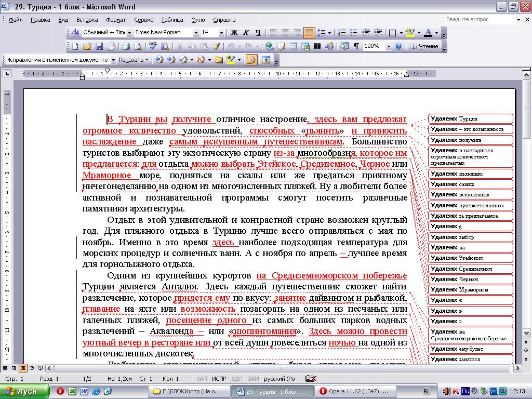Open the Columns layout button

317,46
